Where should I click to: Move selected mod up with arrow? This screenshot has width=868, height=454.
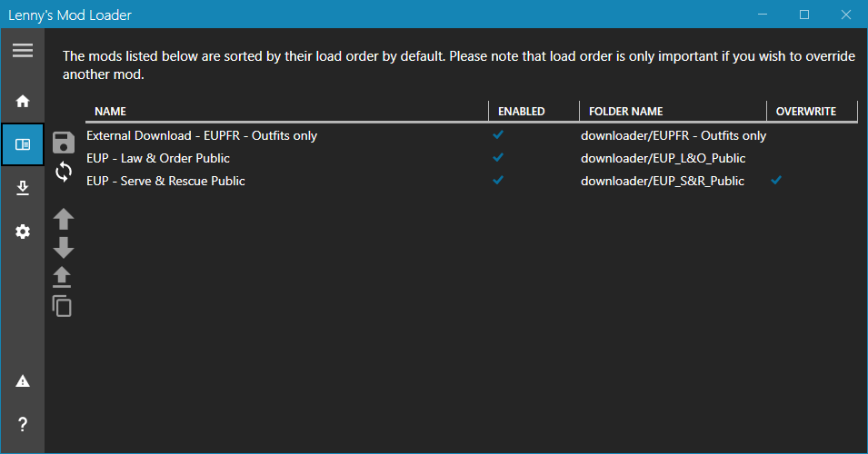(x=64, y=218)
